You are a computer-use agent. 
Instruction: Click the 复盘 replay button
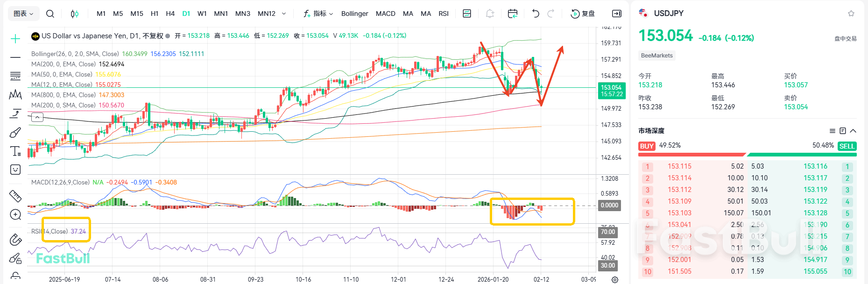[583, 14]
